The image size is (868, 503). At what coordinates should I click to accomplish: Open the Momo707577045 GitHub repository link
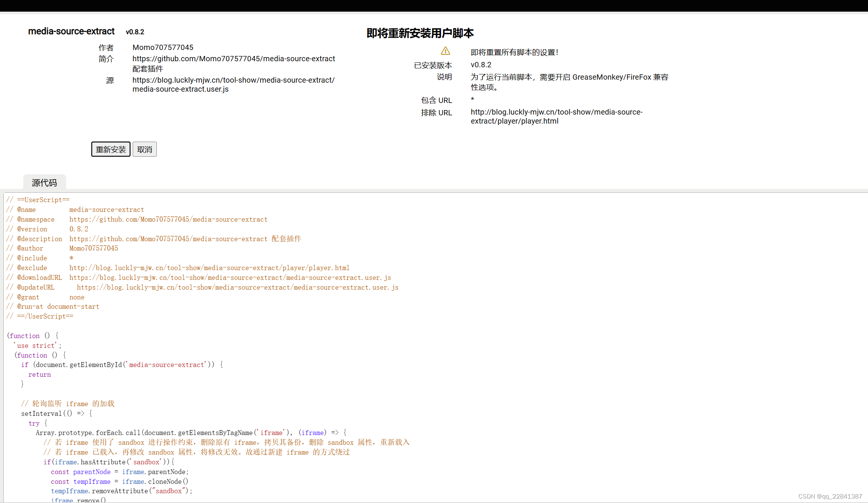[233, 59]
